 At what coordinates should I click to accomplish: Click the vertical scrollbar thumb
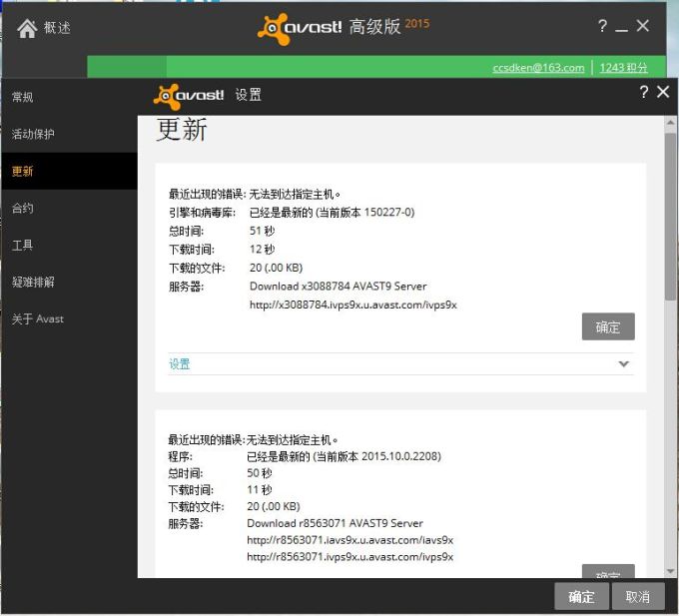click(x=670, y=217)
